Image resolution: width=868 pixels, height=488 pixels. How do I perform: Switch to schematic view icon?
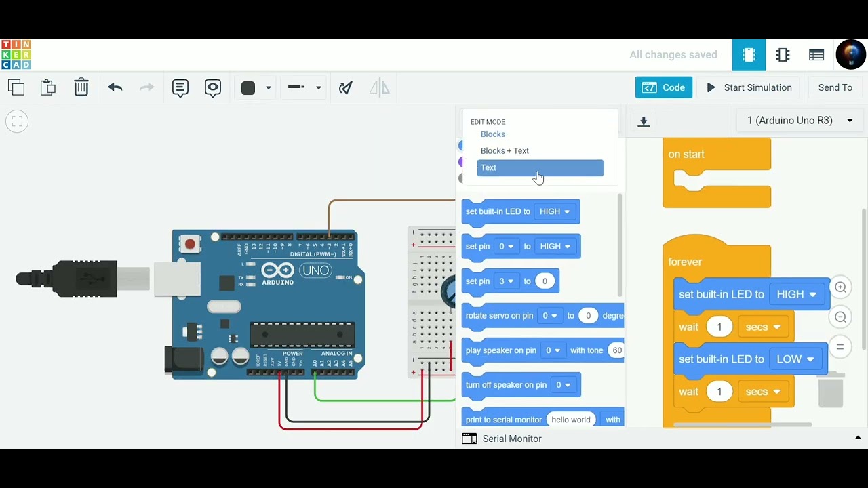click(x=783, y=55)
